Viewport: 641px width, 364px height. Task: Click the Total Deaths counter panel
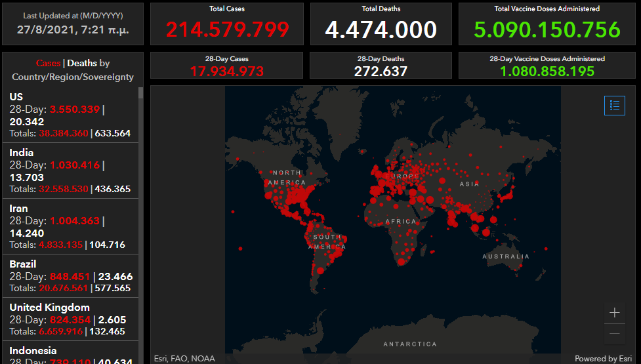tap(381, 24)
